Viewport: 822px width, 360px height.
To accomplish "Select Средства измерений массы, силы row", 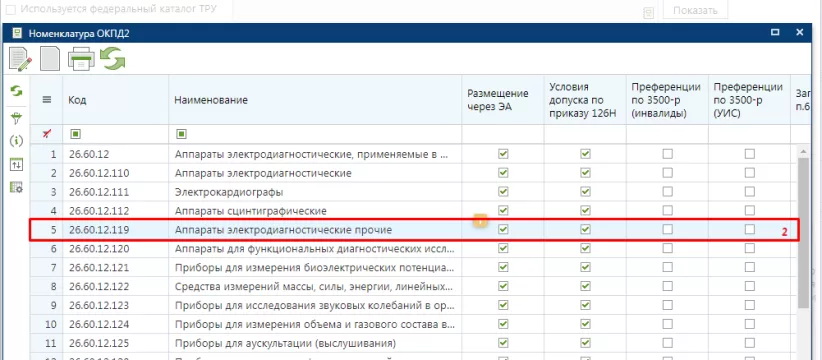I will pos(314,286).
